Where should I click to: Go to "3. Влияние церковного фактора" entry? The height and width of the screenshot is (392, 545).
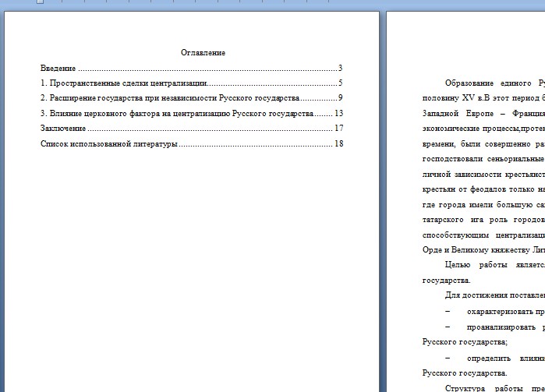point(177,114)
